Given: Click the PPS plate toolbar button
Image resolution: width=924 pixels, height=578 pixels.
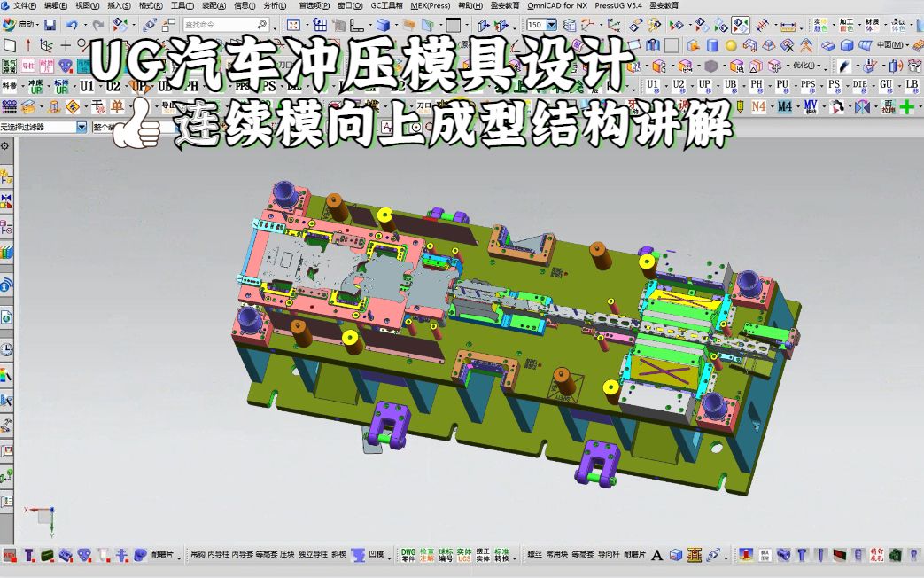Looking at the screenshot, I should coord(808,86).
